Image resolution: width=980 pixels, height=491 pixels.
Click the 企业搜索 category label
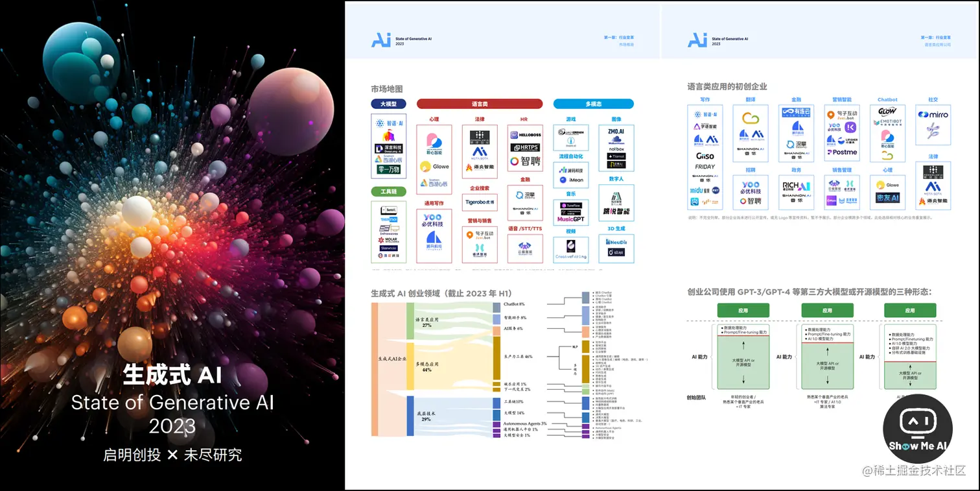click(480, 188)
